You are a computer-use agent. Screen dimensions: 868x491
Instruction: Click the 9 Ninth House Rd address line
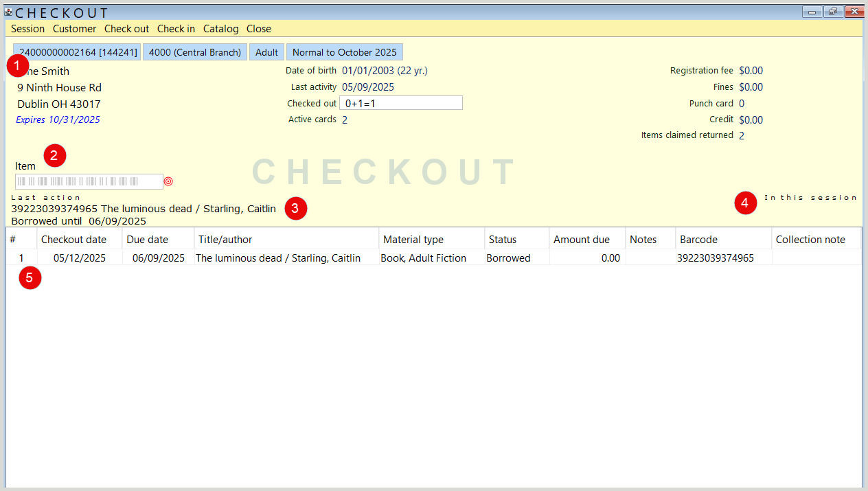coord(59,88)
